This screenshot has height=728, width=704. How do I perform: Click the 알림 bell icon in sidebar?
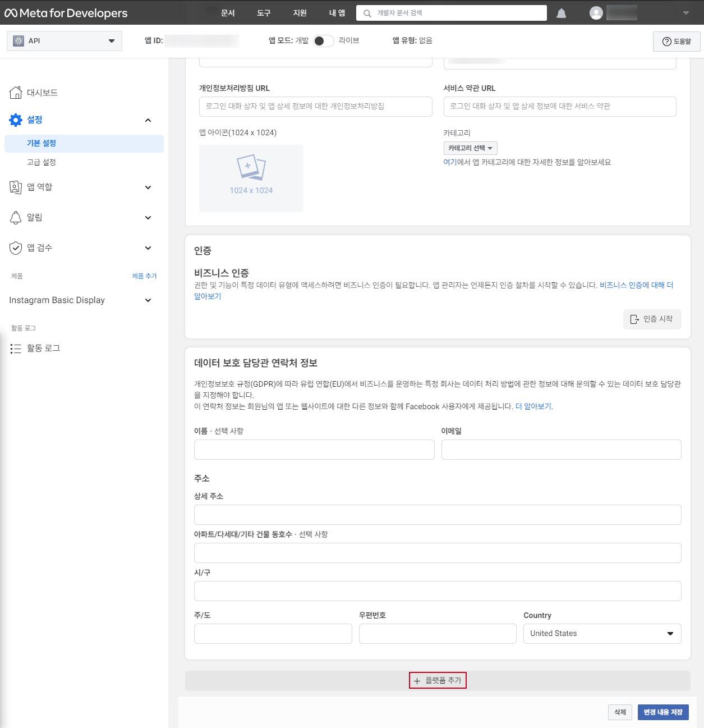tap(16, 217)
